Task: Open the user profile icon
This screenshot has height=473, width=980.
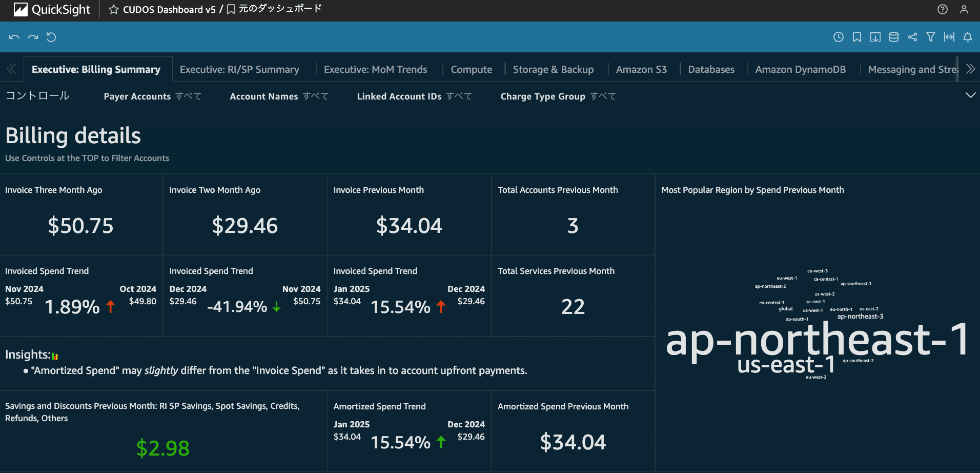Action: point(964,9)
